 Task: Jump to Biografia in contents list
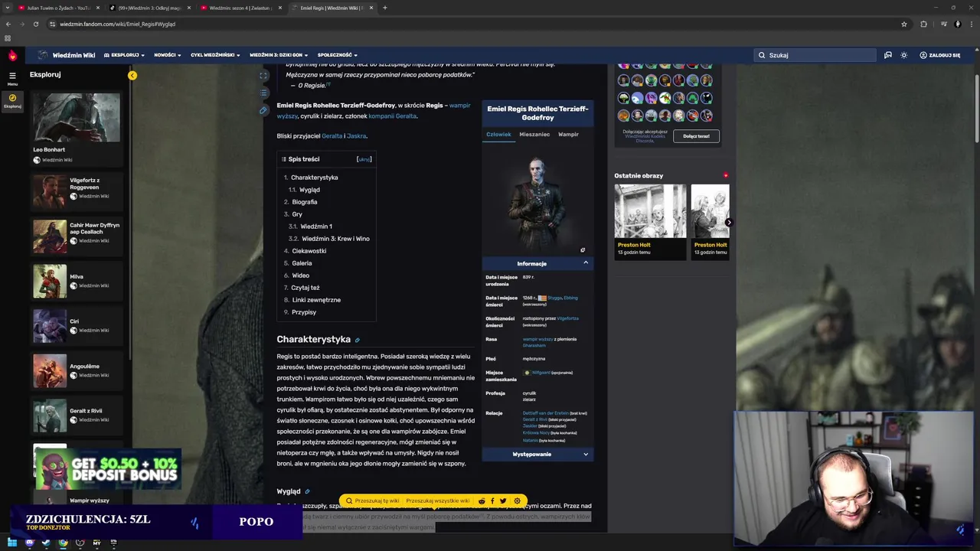click(304, 202)
